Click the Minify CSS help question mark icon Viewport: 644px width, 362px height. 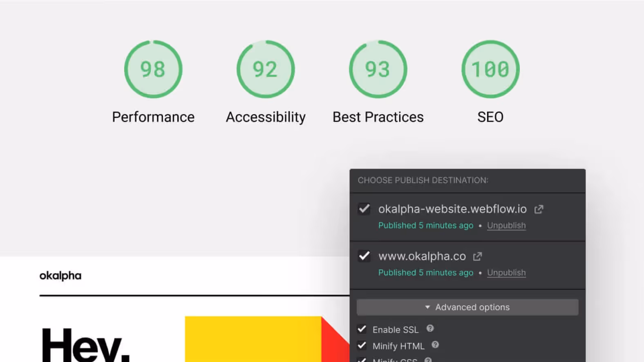point(428,359)
